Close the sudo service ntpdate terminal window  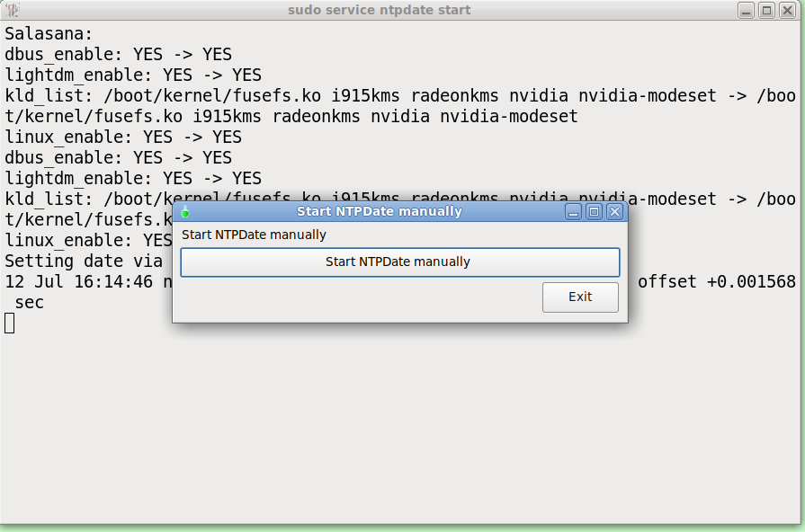tap(787, 10)
